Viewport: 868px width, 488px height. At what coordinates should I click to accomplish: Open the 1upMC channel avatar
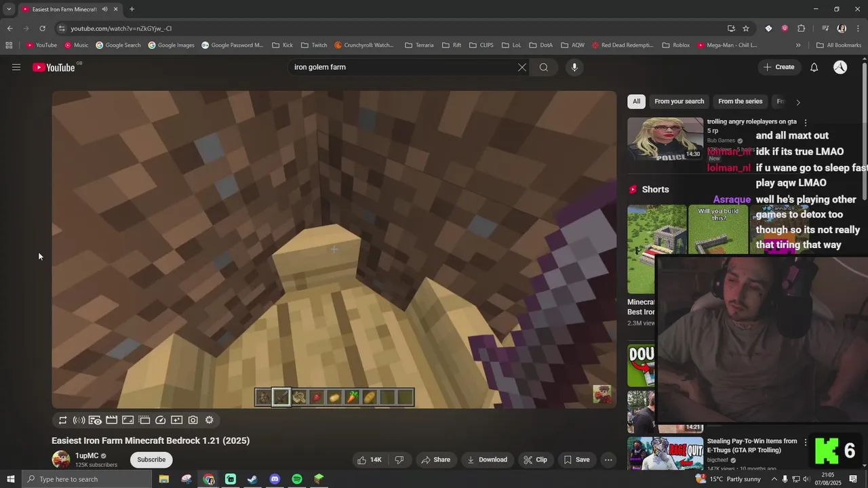pos(61,460)
